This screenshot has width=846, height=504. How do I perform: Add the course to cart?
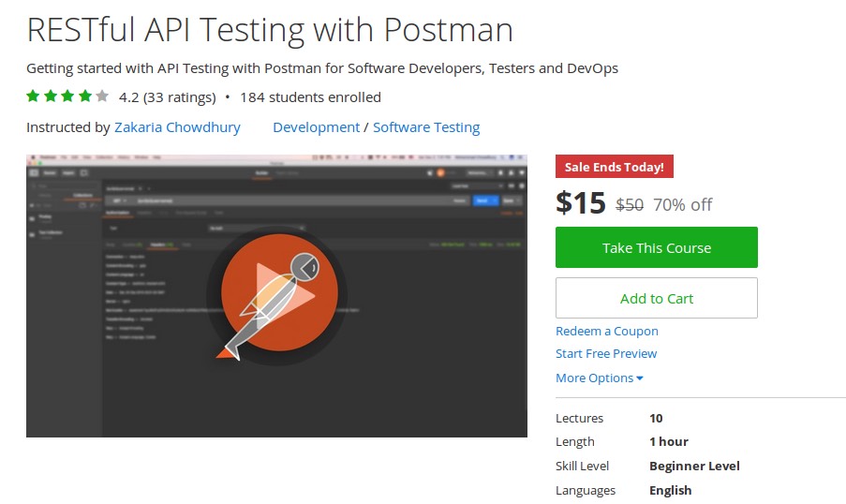[656, 298]
